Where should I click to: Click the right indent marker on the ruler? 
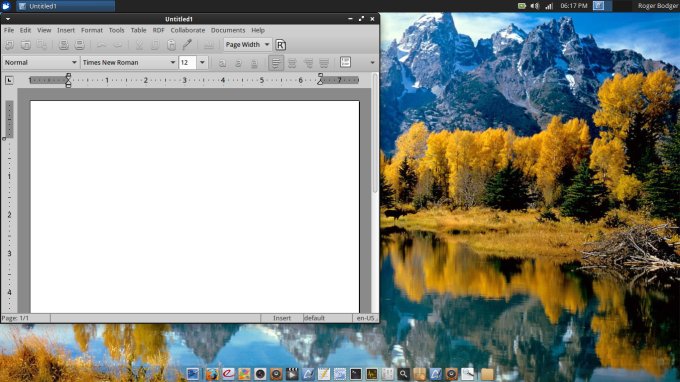coord(320,79)
